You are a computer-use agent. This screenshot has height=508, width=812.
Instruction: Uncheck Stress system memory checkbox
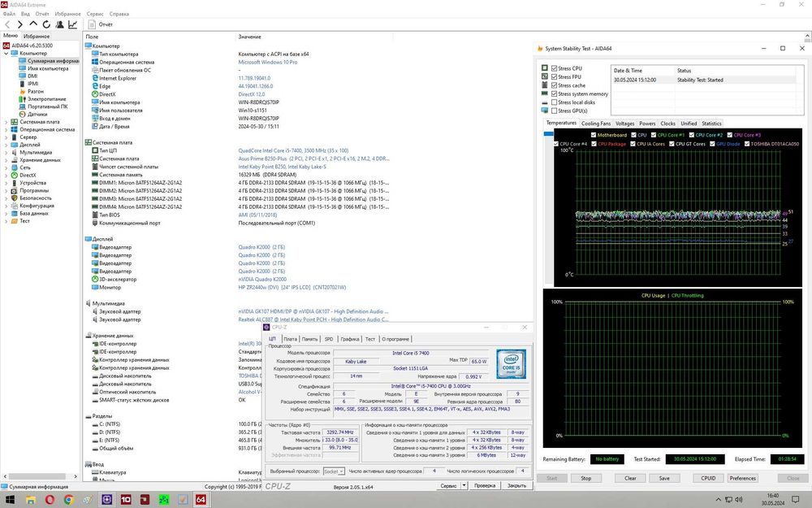click(x=554, y=93)
